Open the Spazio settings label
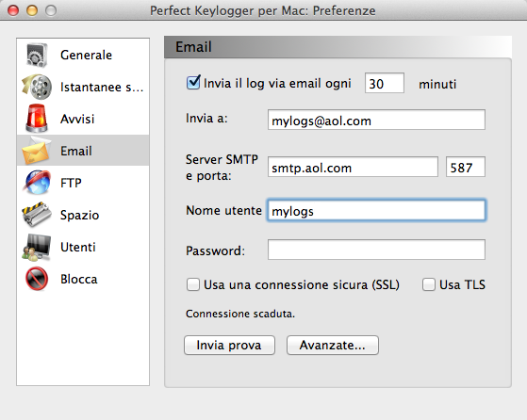The height and width of the screenshot is (420, 527). tap(79, 216)
